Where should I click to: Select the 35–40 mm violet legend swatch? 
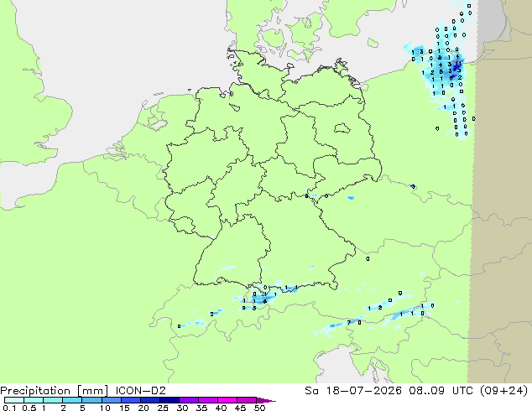pos(207,400)
